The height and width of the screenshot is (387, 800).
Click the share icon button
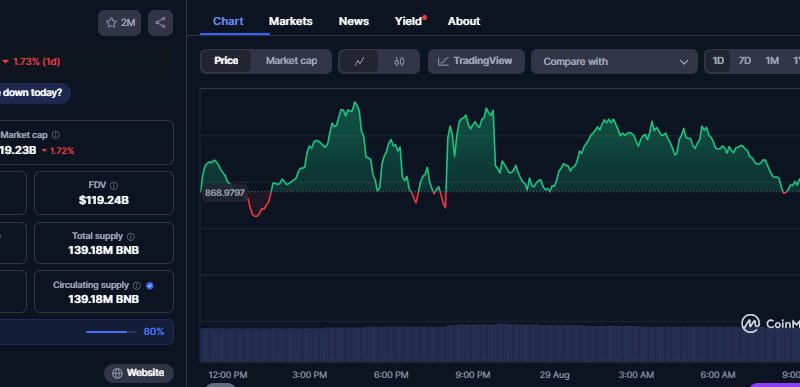point(160,23)
